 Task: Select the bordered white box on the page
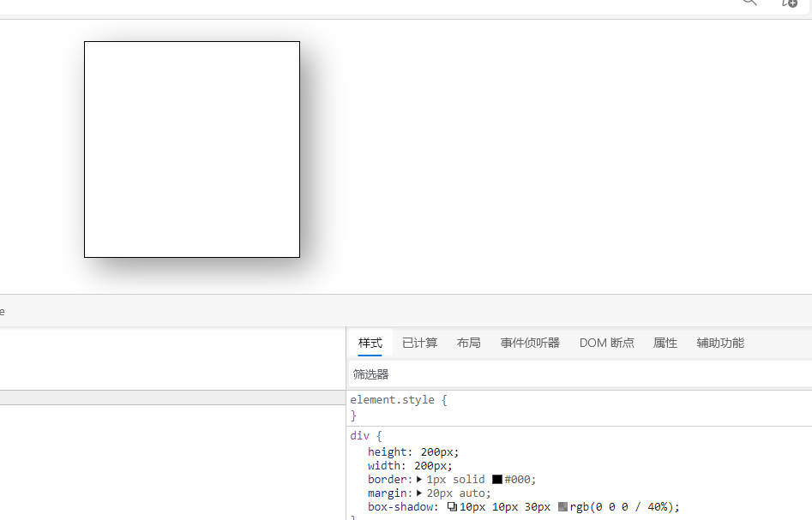192,150
